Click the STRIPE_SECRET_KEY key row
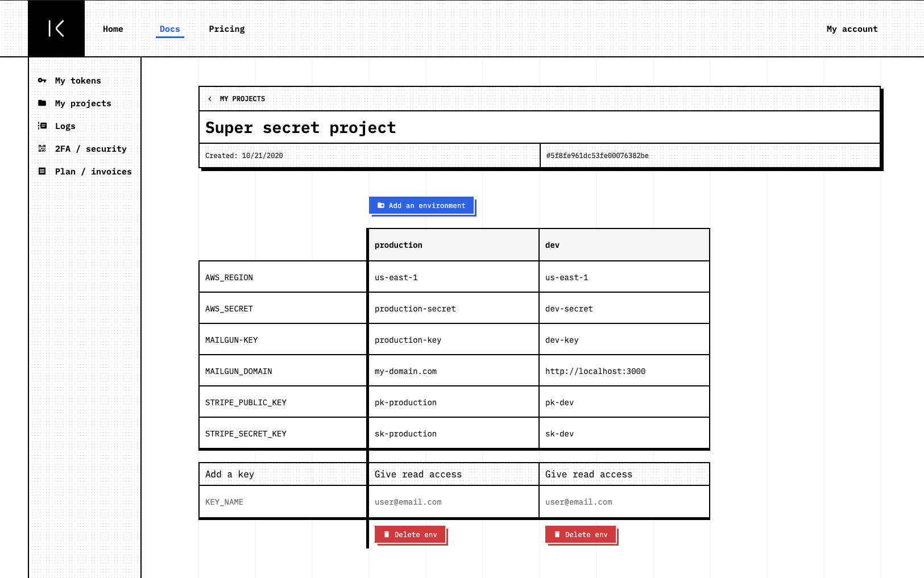 point(283,434)
